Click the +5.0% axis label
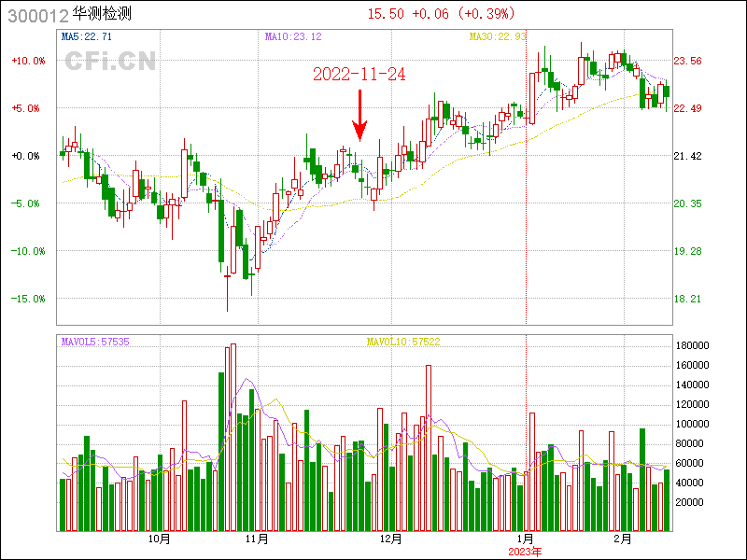This screenshot has height=560, width=747. tap(26, 108)
